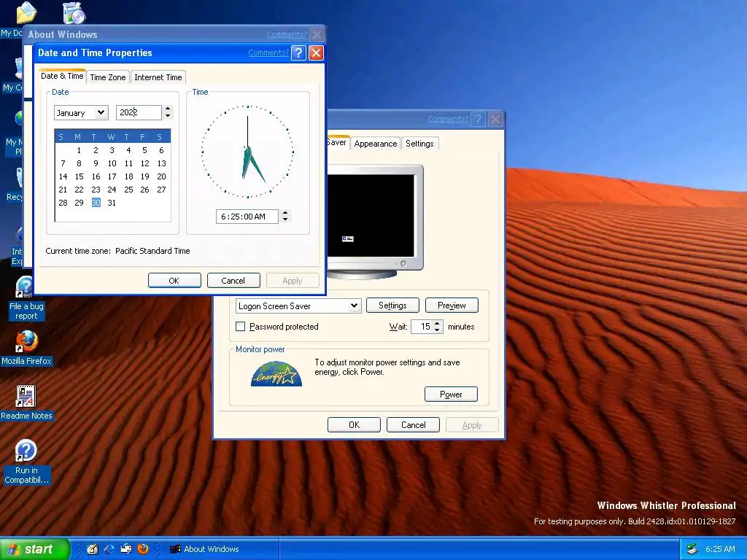Screen dimensions: 747x560
Task: Switch to the Time Zone tab
Action: 108,77
